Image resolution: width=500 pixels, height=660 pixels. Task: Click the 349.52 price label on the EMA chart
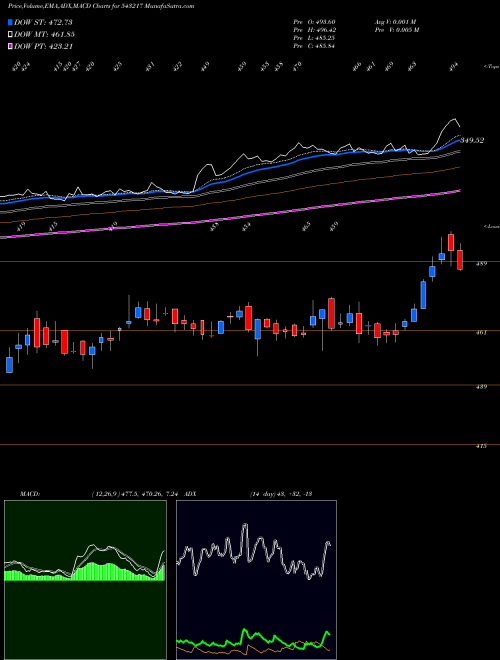[x=472, y=140]
